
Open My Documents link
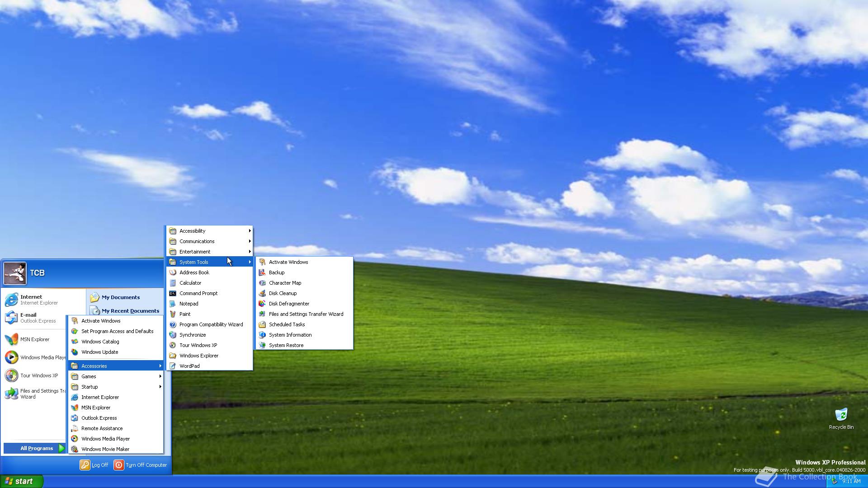(x=120, y=297)
